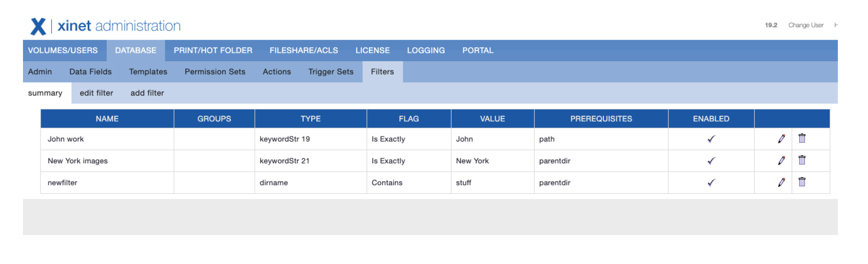This screenshot has height=264, width=868.
Task: Click the pencil edit icon for John work
Action: [x=781, y=139]
